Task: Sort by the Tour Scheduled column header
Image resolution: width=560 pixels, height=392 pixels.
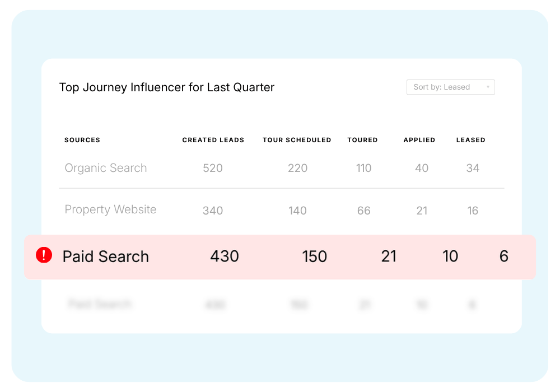Action: [297, 140]
